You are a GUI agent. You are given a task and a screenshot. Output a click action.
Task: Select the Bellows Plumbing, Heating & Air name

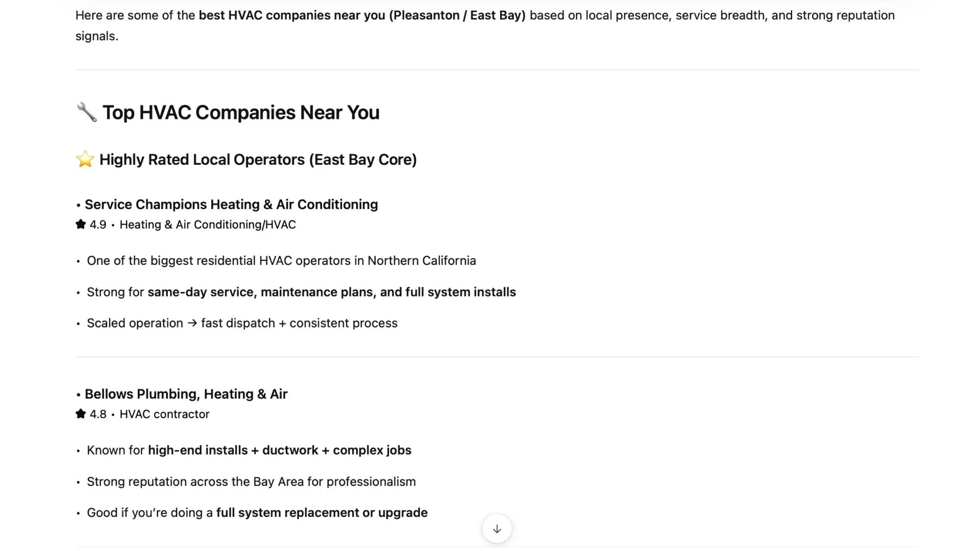tap(186, 393)
